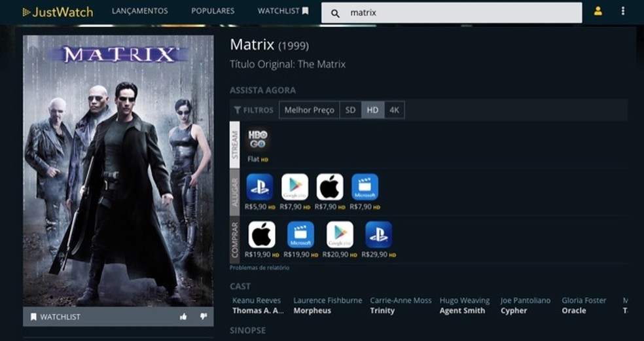Rent on Apple iTunes for R$7,90

[x=330, y=187]
